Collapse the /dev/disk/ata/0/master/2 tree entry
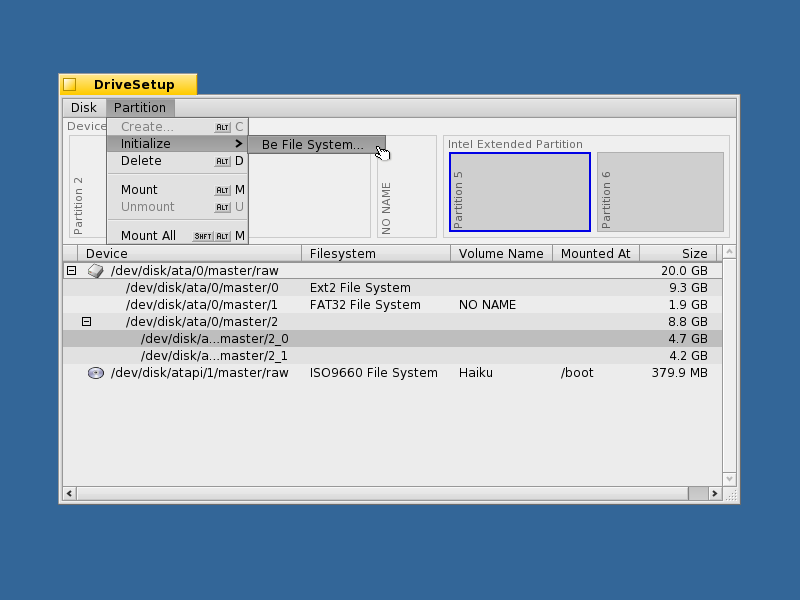Image resolution: width=800 pixels, height=600 pixels. tap(87, 321)
